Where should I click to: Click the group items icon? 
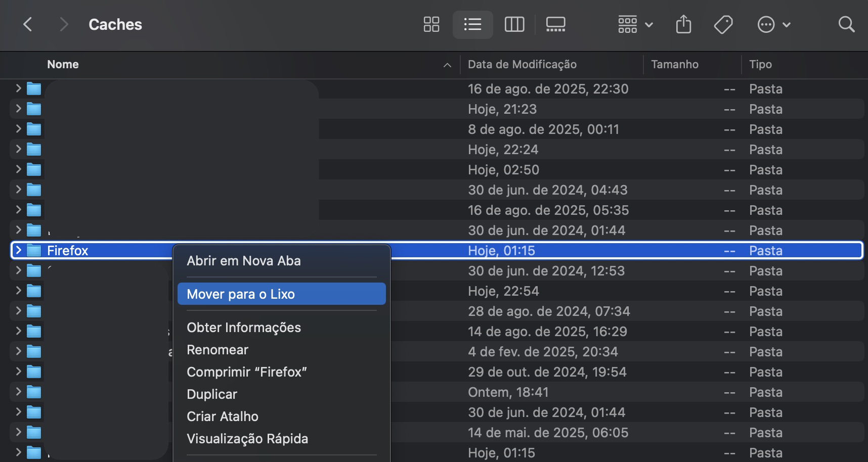click(x=627, y=24)
